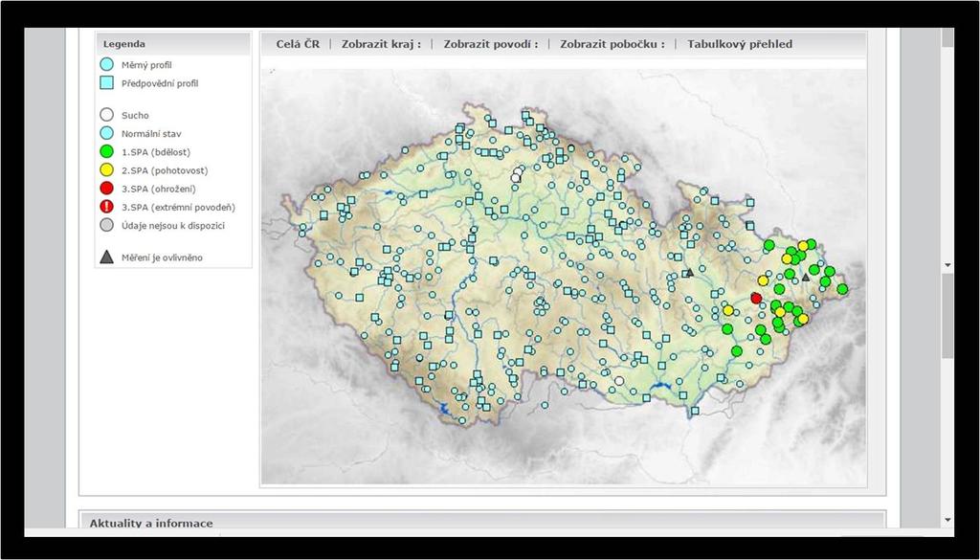Click the Legenda panel header
The height and width of the screenshot is (560, 980).
[x=173, y=44]
